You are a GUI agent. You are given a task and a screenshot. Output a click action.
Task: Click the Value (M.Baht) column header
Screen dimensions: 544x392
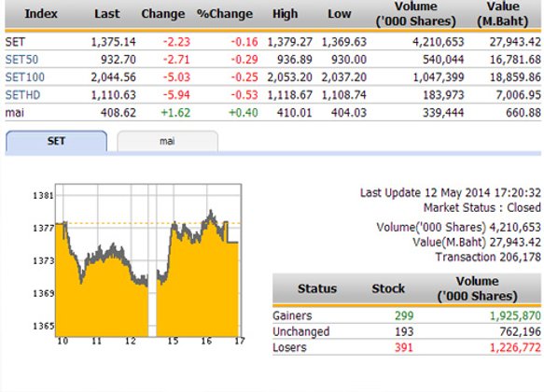pyautogui.click(x=502, y=14)
